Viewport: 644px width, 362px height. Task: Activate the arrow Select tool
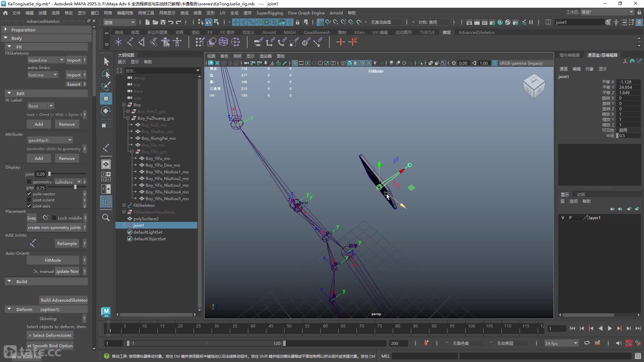[106, 62]
